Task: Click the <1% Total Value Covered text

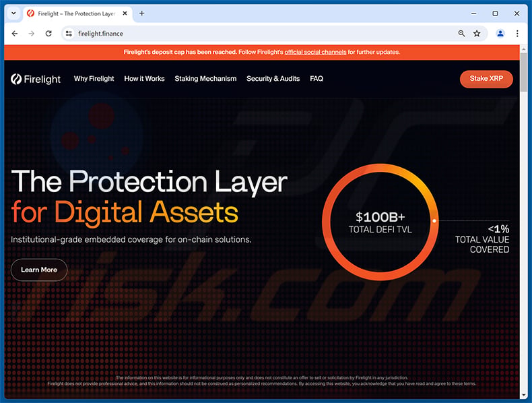Action: pos(482,239)
